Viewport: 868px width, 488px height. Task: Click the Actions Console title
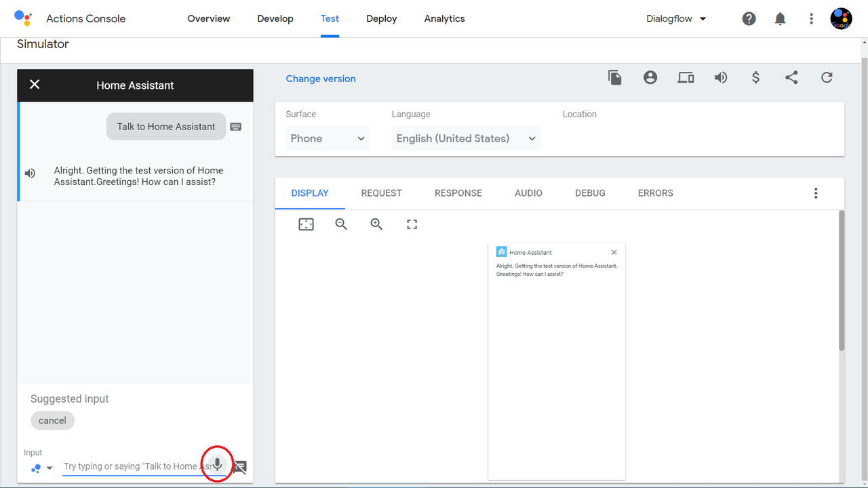pyautogui.click(x=86, y=19)
